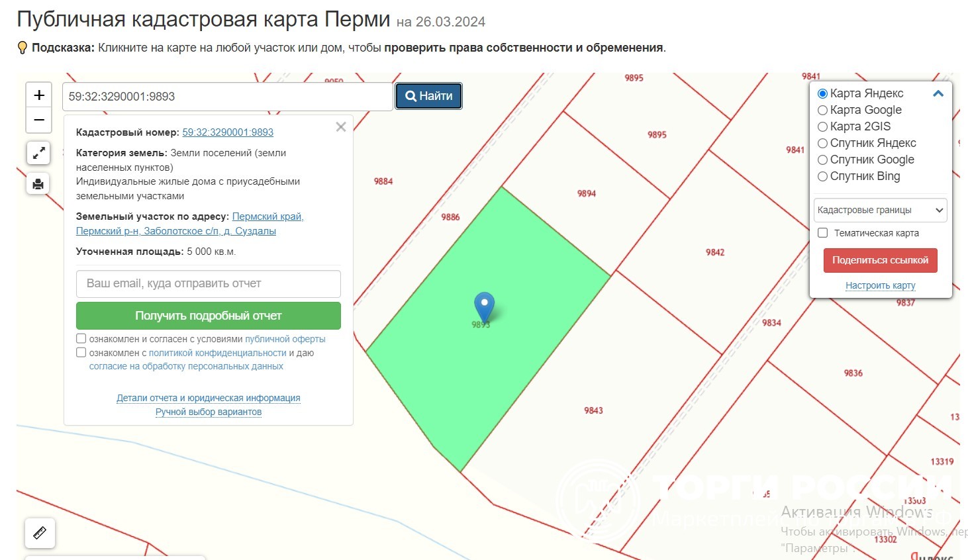The width and height of the screenshot is (968, 560).
Task: Toggle fullscreen map view
Action: [x=38, y=153]
